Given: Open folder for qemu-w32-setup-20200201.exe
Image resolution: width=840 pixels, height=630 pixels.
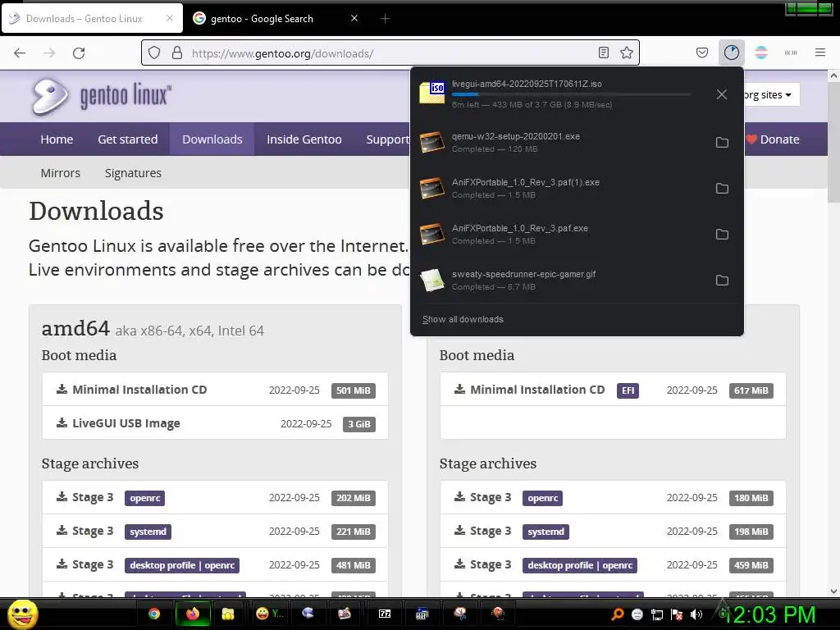Looking at the screenshot, I should [722, 143].
